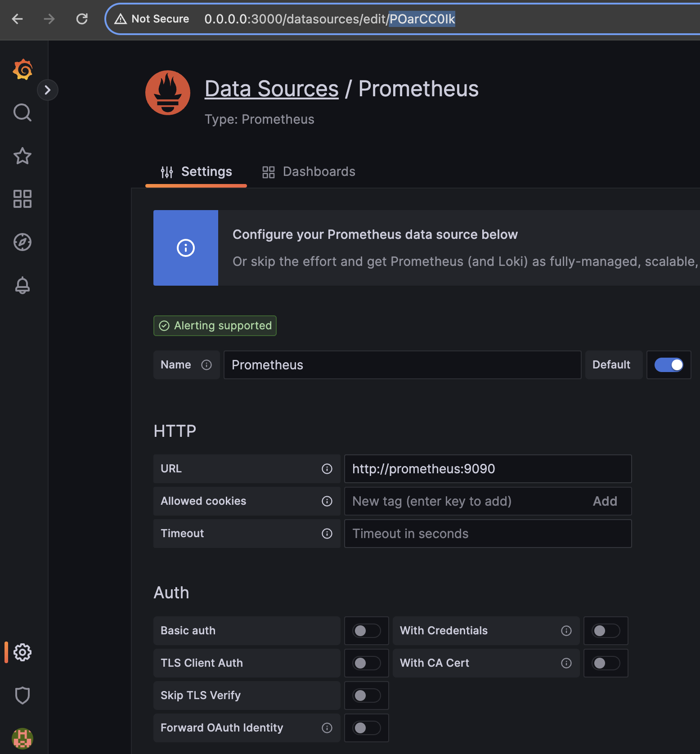Switch to the Dashboards tab
Image resolution: width=700 pixels, height=754 pixels.
pos(309,172)
